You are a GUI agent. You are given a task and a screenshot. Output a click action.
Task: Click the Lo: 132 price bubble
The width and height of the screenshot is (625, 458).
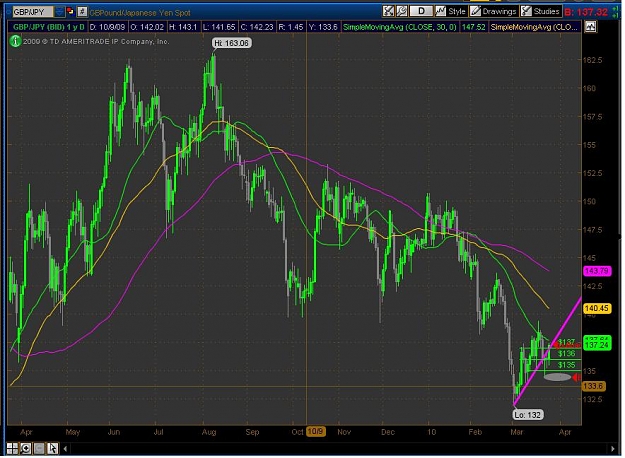pos(527,415)
